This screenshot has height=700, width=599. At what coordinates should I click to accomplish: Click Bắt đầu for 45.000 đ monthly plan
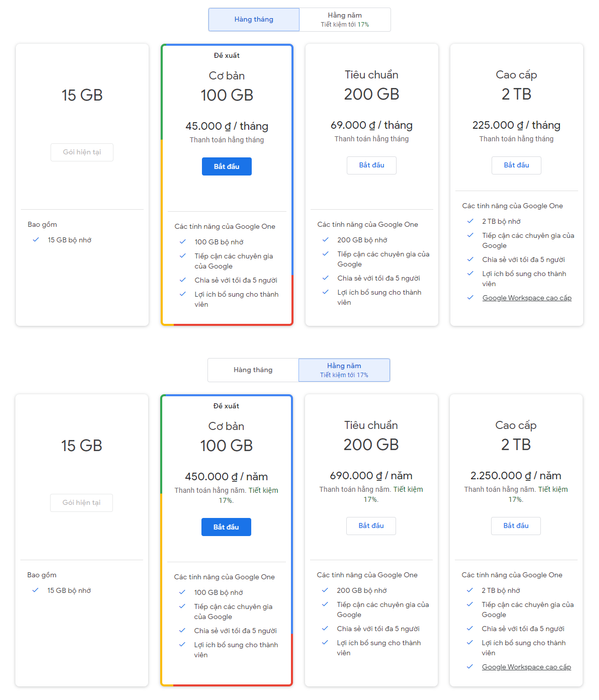(x=227, y=167)
